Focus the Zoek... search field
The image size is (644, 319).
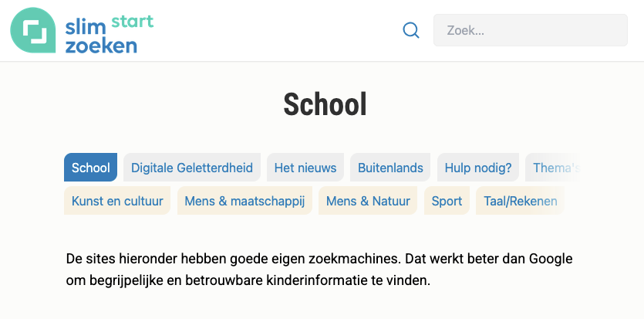click(x=530, y=30)
